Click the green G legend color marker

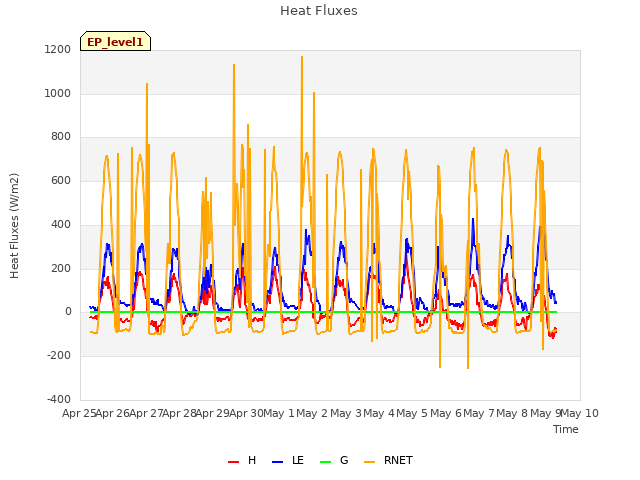326,462
